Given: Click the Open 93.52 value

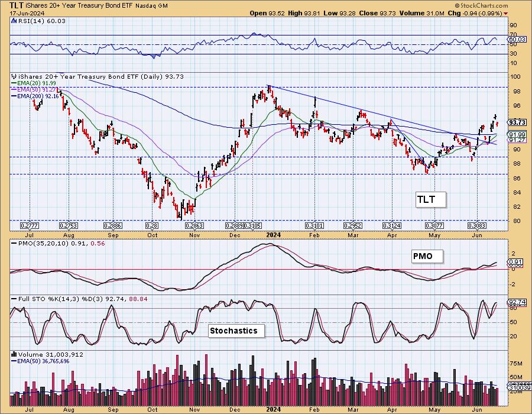Looking at the screenshot, I should pyautogui.click(x=267, y=13).
